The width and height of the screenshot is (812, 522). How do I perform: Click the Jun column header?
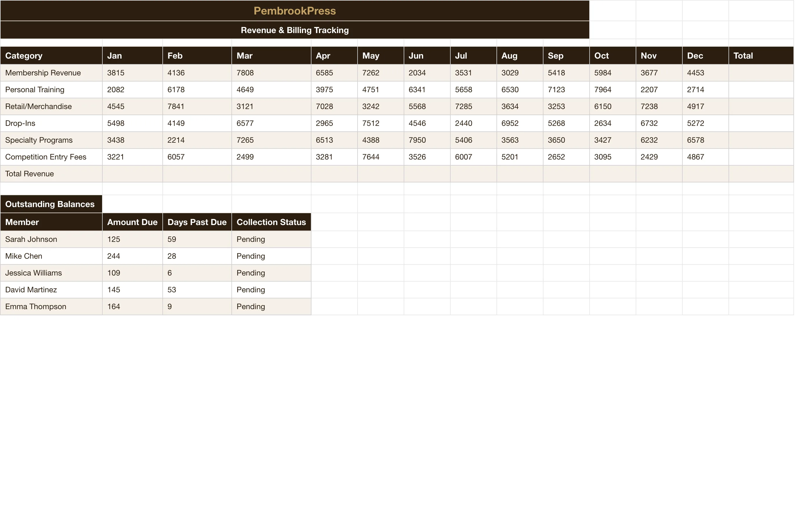[x=427, y=56]
